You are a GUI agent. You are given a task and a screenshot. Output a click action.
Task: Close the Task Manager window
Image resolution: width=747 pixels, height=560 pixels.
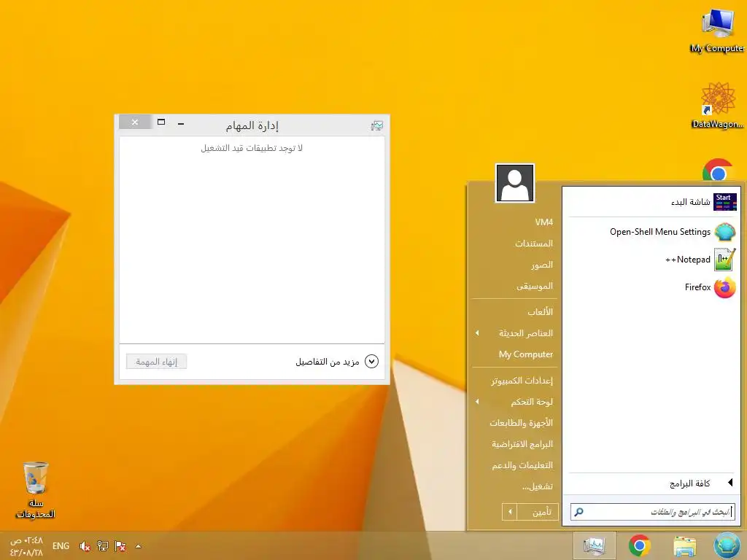[135, 122]
